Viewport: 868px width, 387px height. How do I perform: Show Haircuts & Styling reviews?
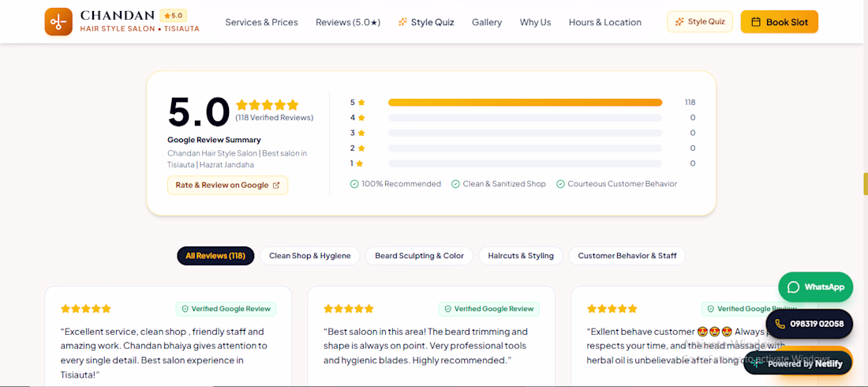pyautogui.click(x=520, y=256)
